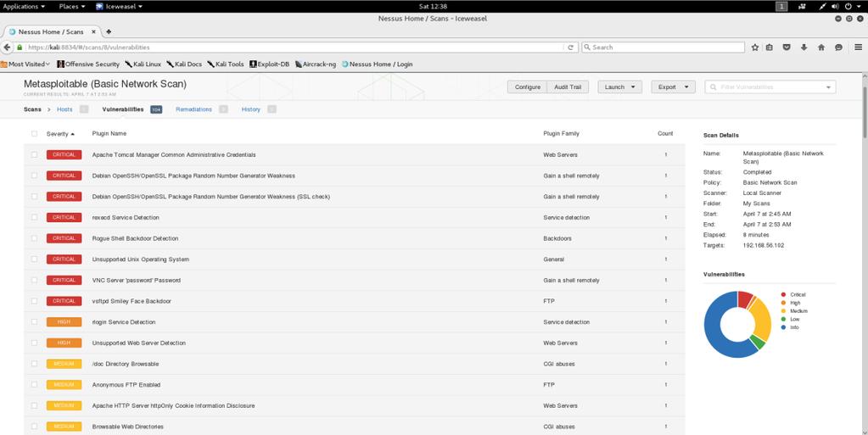Open Offensive Security bookmark
This screenshot has height=435, width=868.
[x=88, y=64]
